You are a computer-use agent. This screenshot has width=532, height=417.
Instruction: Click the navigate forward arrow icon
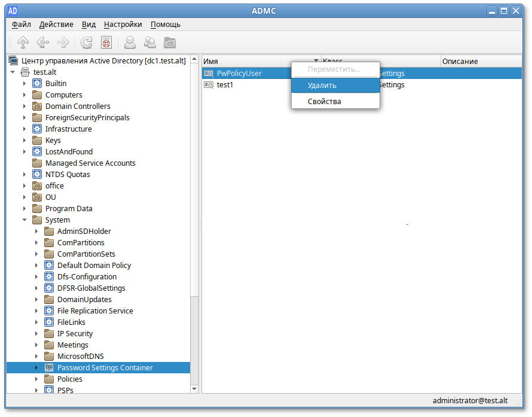coord(62,42)
